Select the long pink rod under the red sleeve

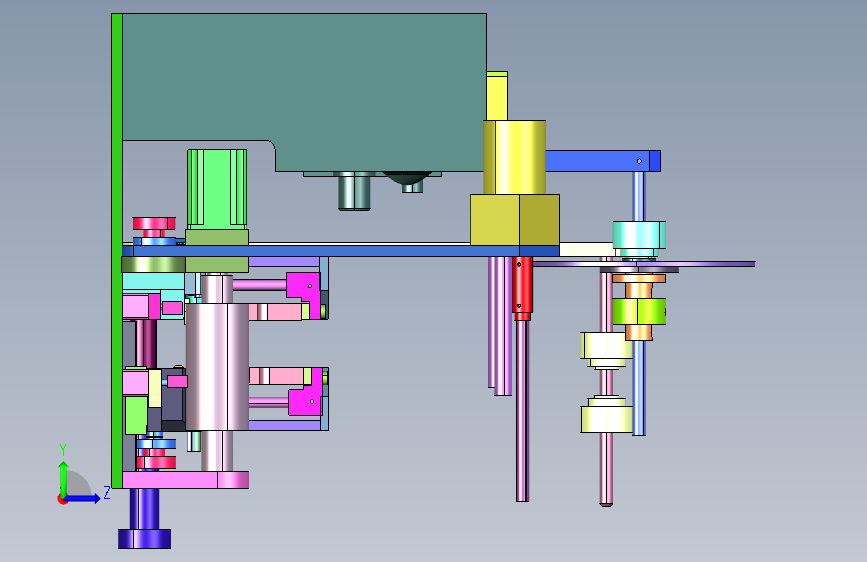pyautogui.click(x=522, y=410)
